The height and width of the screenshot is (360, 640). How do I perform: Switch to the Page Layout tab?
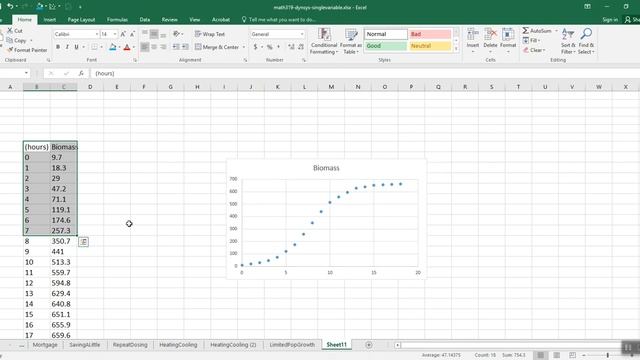point(81,20)
